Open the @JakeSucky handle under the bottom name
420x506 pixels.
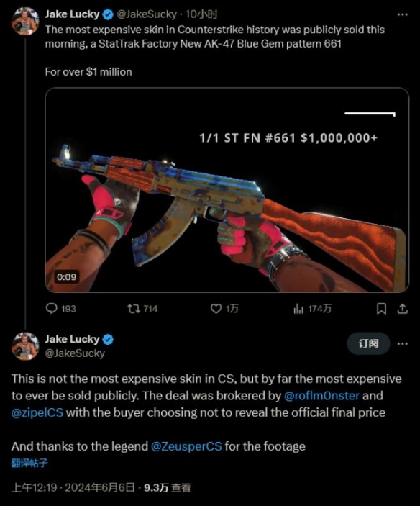coord(75,353)
